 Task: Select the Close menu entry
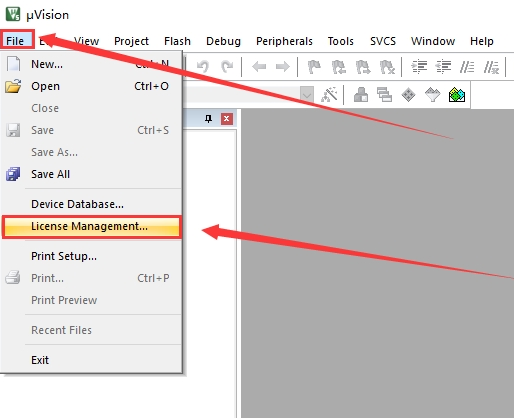click(91, 108)
